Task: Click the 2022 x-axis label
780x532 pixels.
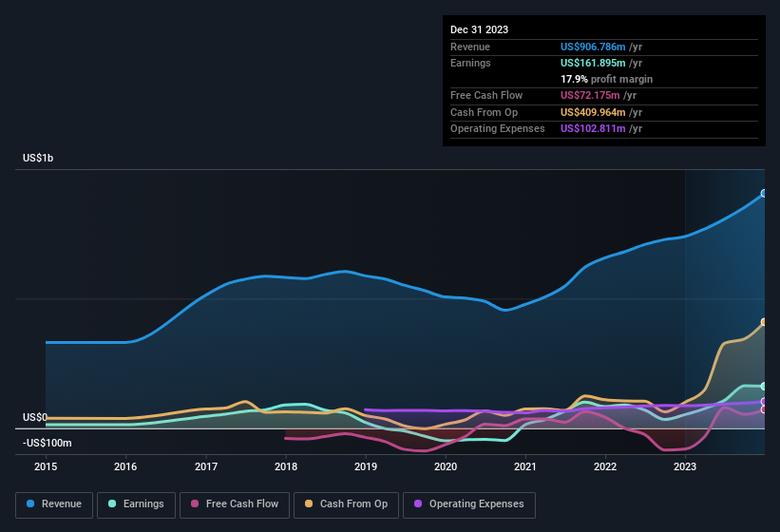Action: [605, 466]
